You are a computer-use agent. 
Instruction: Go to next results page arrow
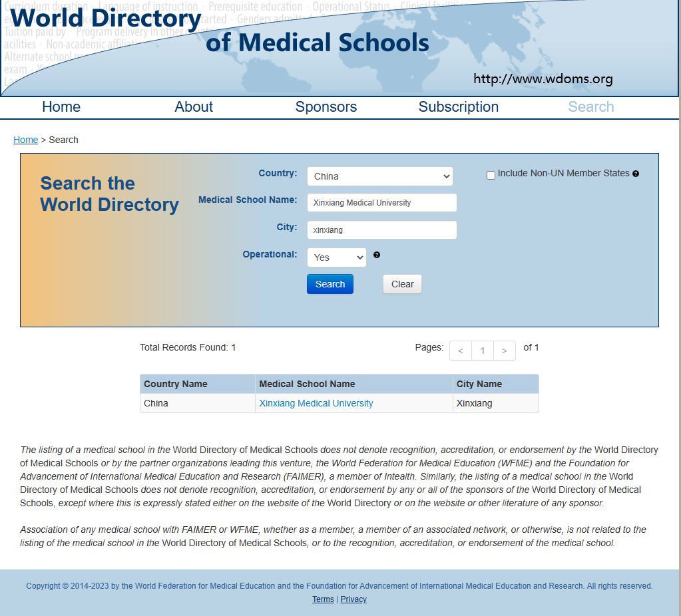tap(504, 351)
